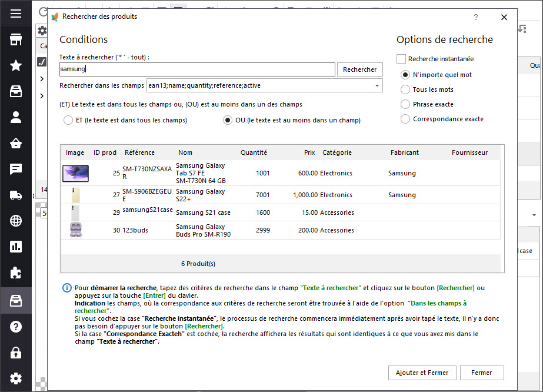Open addons via the puzzle piece icon
Viewport: 543px width, 392px height.
[x=16, y=273]
